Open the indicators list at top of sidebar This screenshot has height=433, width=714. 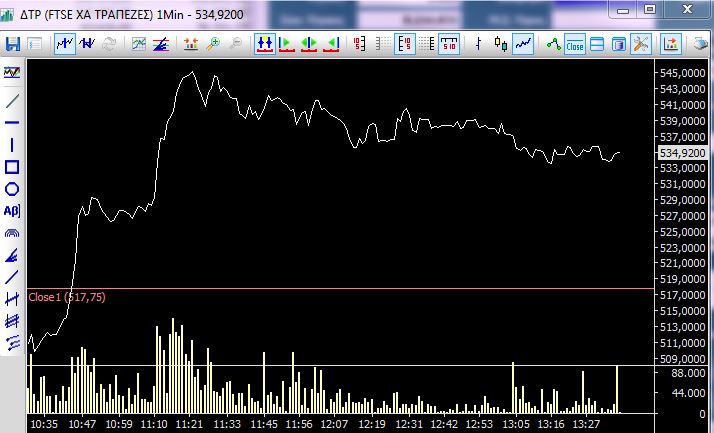pyautogui.click(x=12, y=73)
